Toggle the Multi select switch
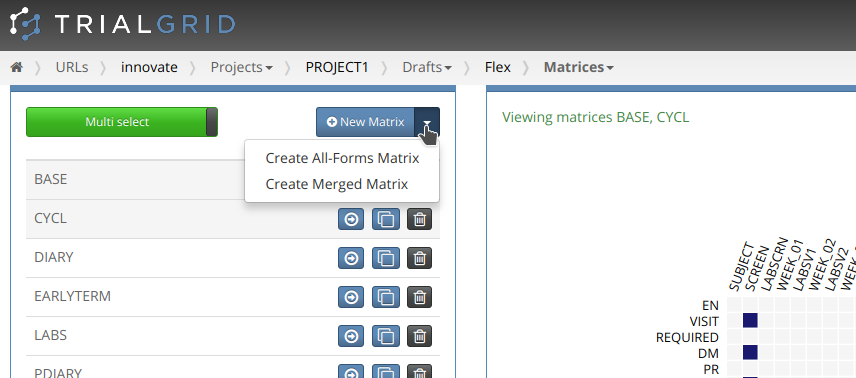This screenshot has height=378, width=856. pos(122,122)
